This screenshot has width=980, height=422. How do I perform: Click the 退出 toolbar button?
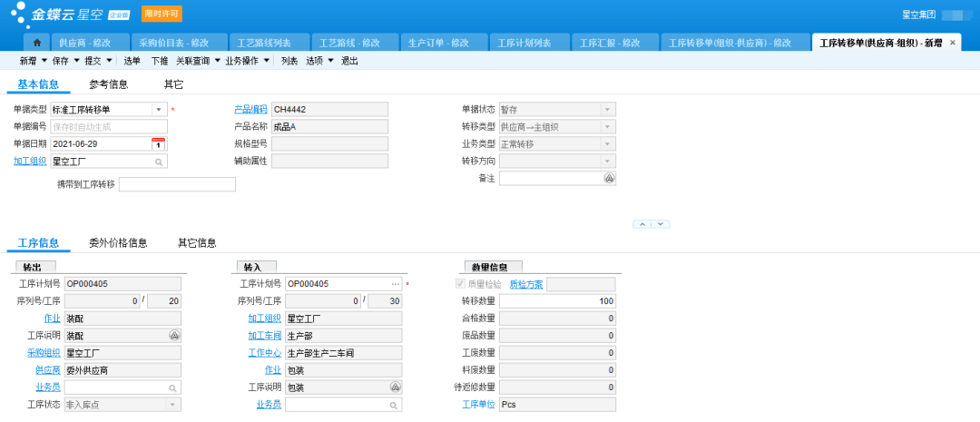(x=349, y=61)
